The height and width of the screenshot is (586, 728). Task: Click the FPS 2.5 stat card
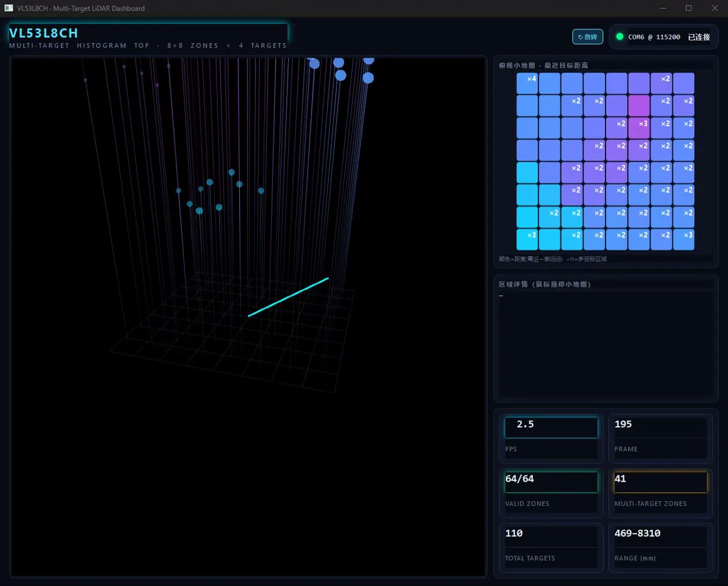pos(551,439)
